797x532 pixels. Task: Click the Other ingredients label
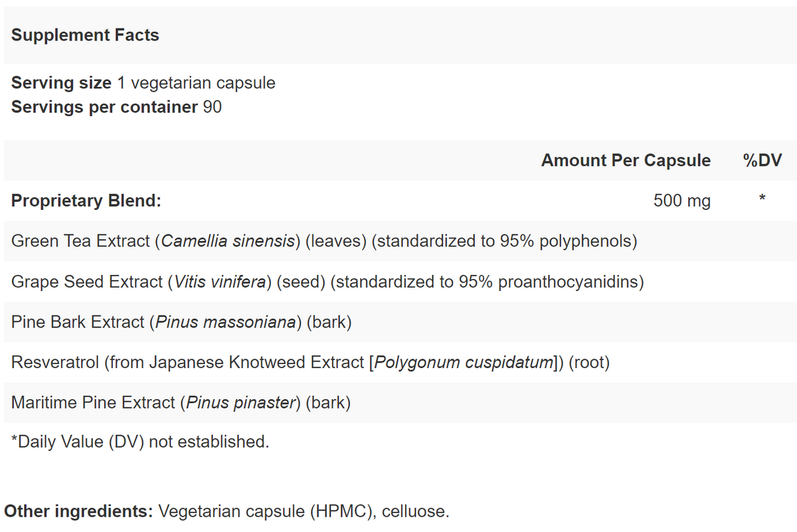pos(78,512)
